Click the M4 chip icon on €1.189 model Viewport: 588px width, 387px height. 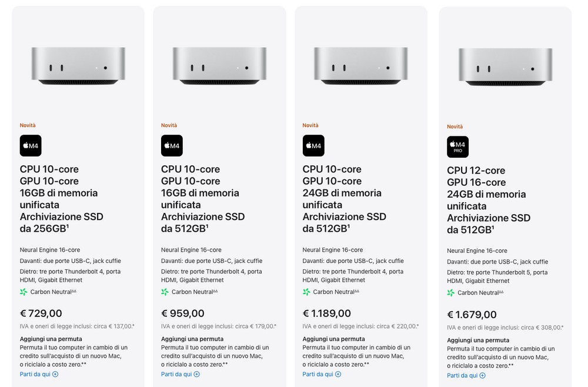[x=313, y=145]
